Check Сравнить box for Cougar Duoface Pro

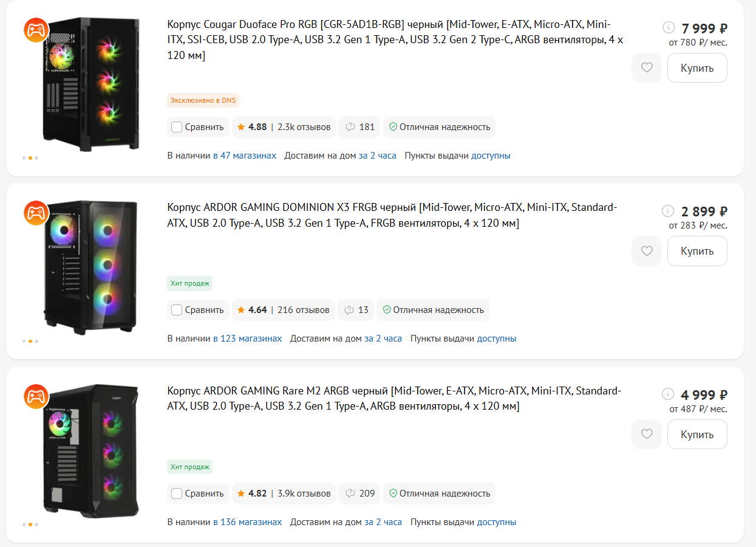(177, 127)
